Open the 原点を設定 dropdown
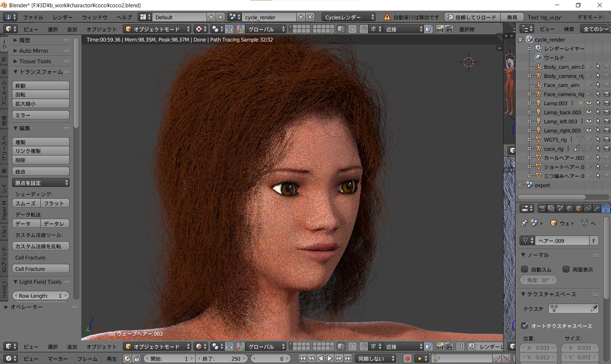The image size is (611, 364). 41,183
